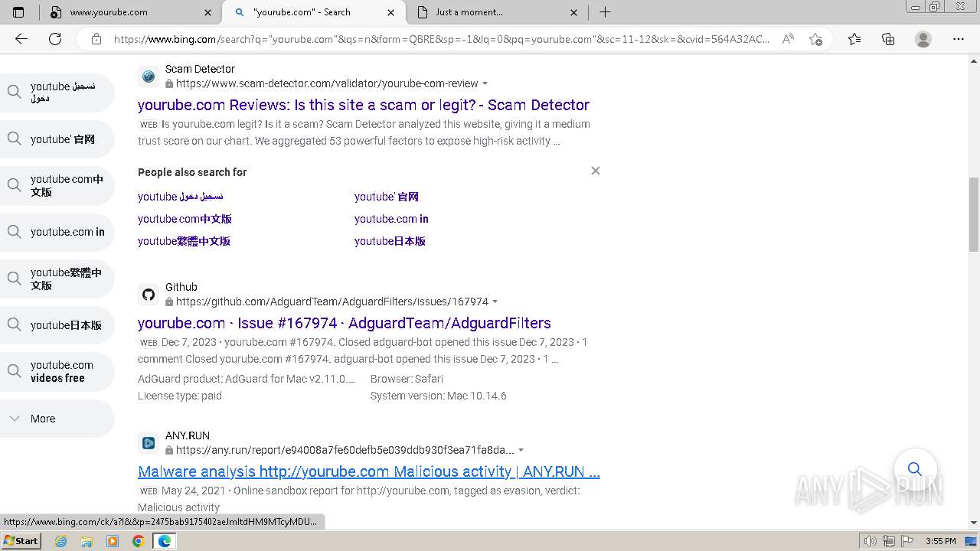Select sidebar suggestion youtube.com in
The height and width of the screenshot is (551, 980).
(x=57, y=232)
